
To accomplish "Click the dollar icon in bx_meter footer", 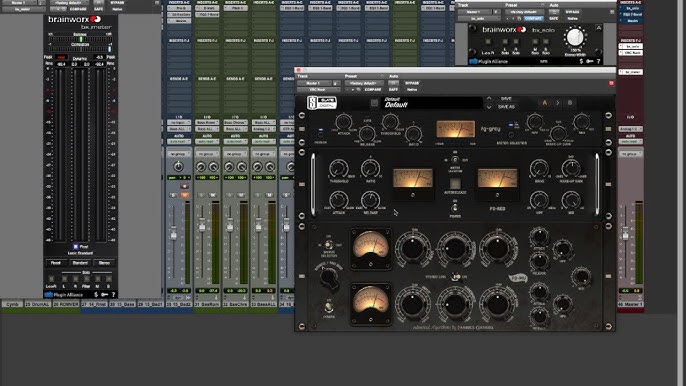I will point(96,295).
